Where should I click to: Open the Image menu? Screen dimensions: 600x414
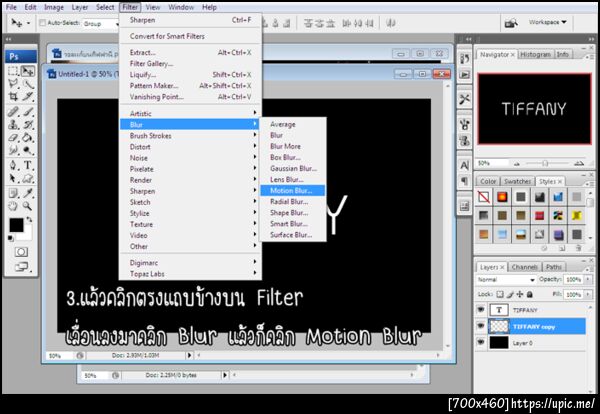click(54, 7)
